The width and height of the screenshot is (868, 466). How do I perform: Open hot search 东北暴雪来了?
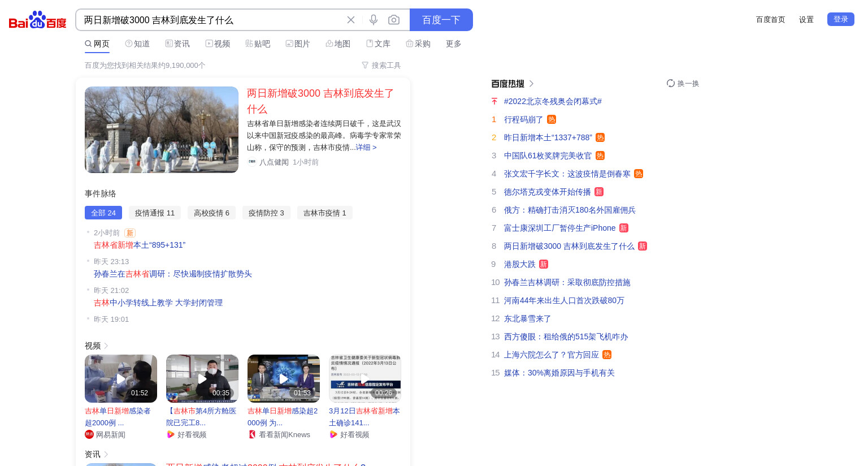528,318
